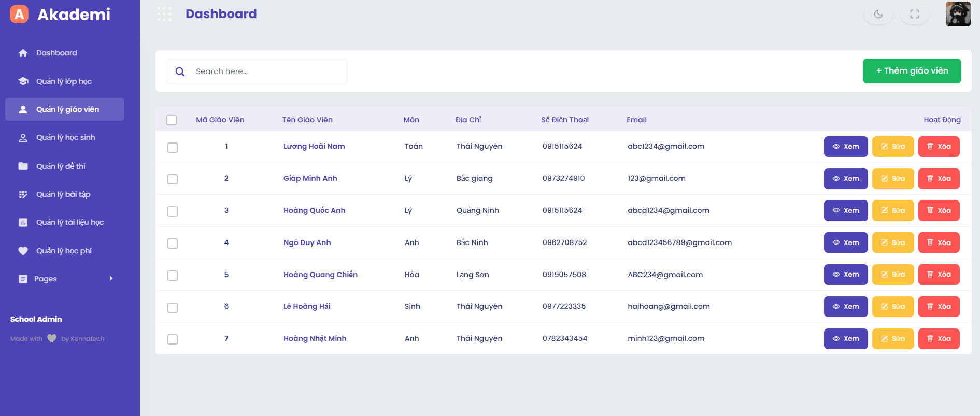Screen dimensions: 980x416
Task: Click the dotted grid menu icon beside Dashboard
Action: click(164, 14)
